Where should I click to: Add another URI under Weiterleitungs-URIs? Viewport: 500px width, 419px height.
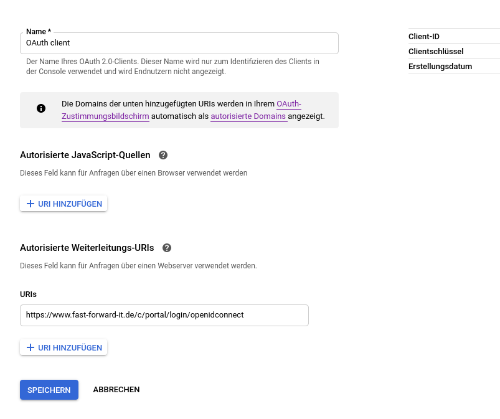64,348
